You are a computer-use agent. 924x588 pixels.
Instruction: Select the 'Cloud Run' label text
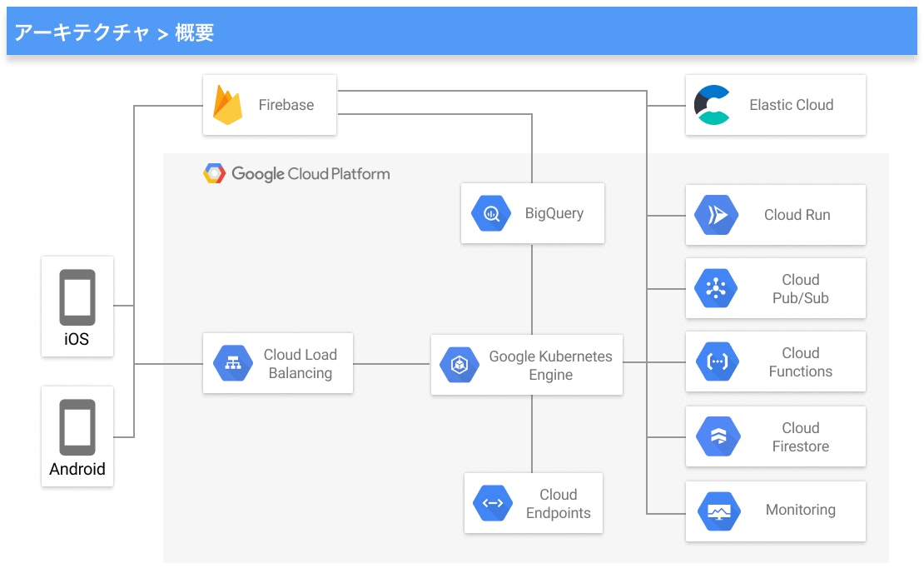(797, 215)
